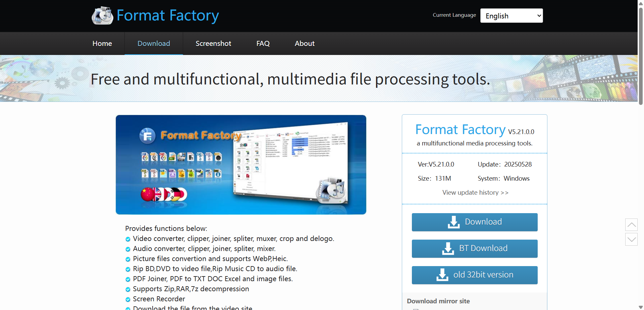The height and width of the screenshot is (310, 644).
Task: Click the scroll-to-top arrow button
Action: [631, 225]
